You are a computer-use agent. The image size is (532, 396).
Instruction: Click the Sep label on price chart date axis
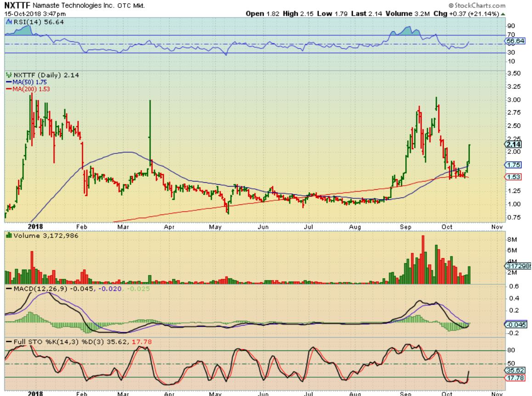point(406,226)
